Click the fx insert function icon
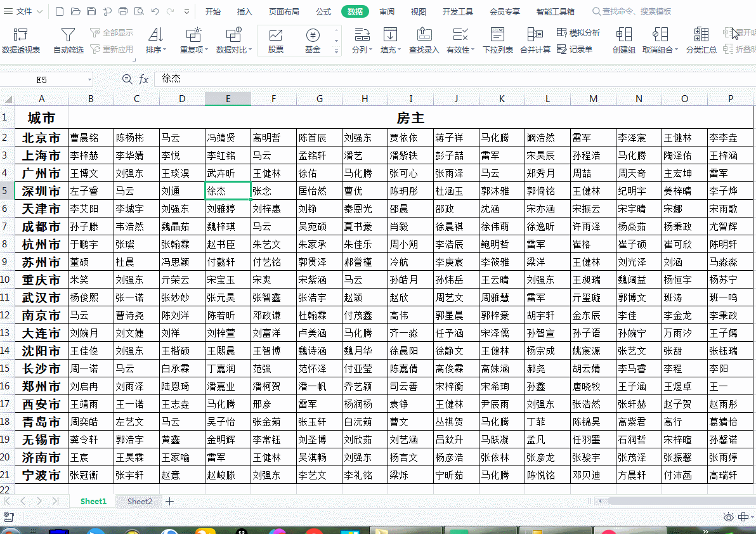 [x=144, y=79]
